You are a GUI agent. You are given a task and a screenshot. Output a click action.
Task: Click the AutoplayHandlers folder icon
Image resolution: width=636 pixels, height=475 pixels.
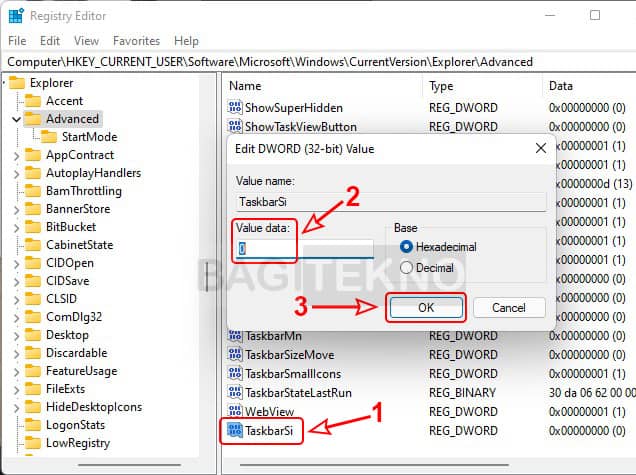point(33,173)
